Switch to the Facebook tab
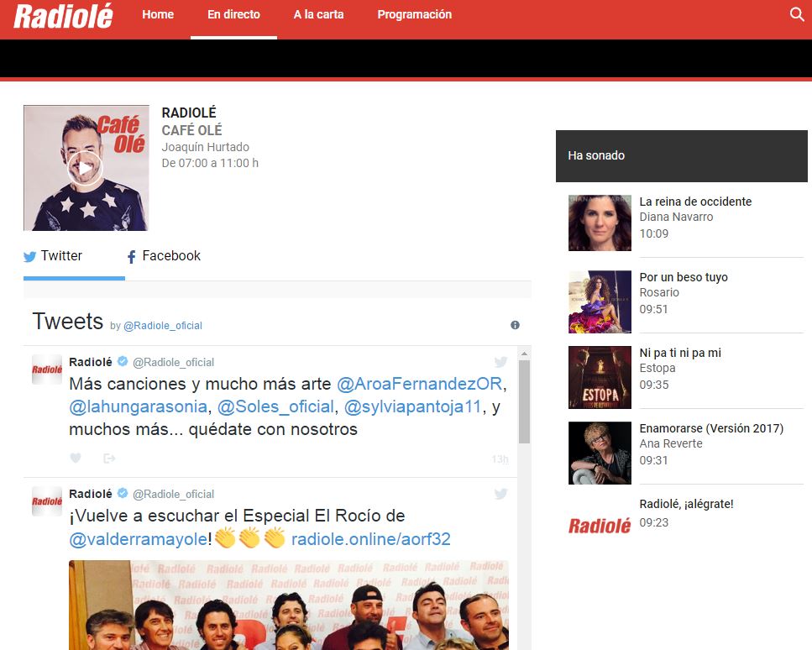The height and width of the screenshot is (650, 812). click(164, 256)
